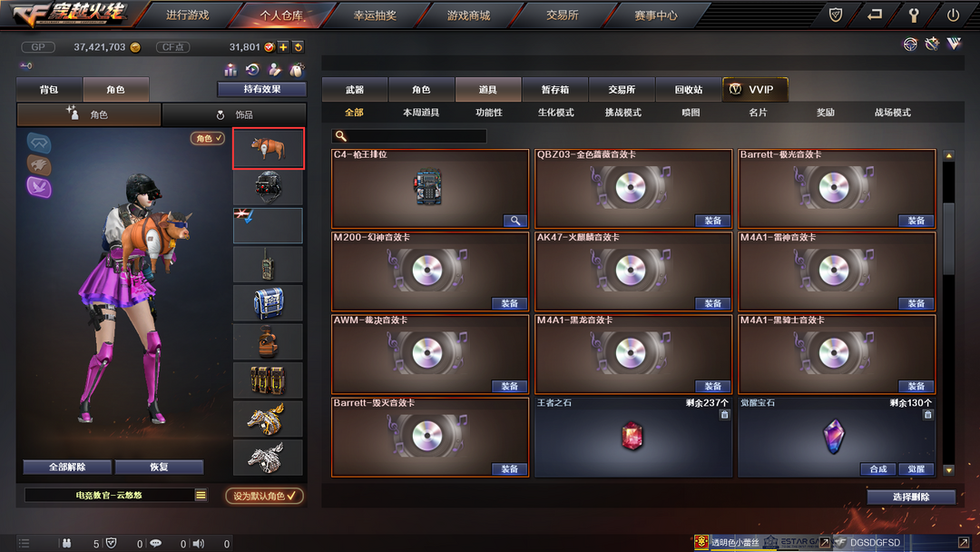
Task: Select the ox pet accessory thumbnail
Action: pos(269,148)
